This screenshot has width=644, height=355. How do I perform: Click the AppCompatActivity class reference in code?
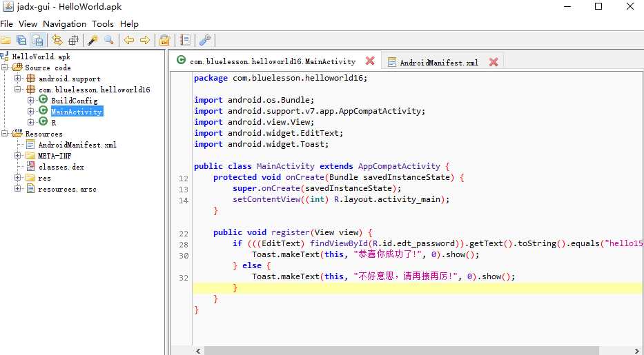click(x=399, y=166)
